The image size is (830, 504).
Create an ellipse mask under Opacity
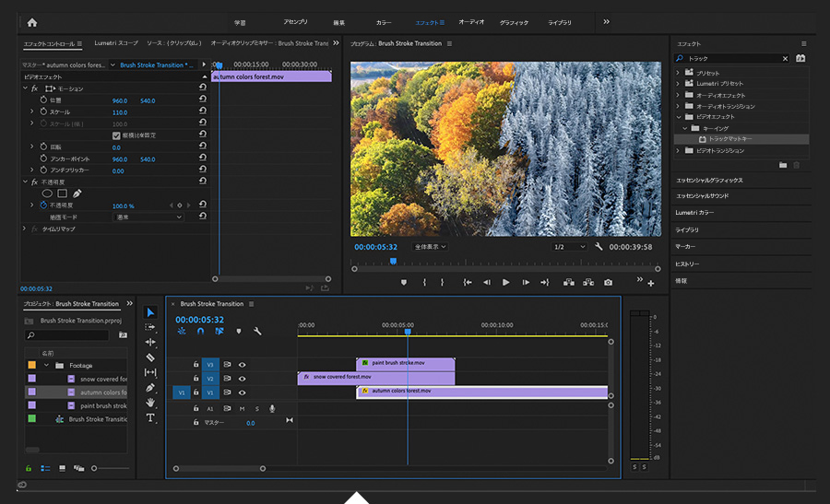click(47, 193)
